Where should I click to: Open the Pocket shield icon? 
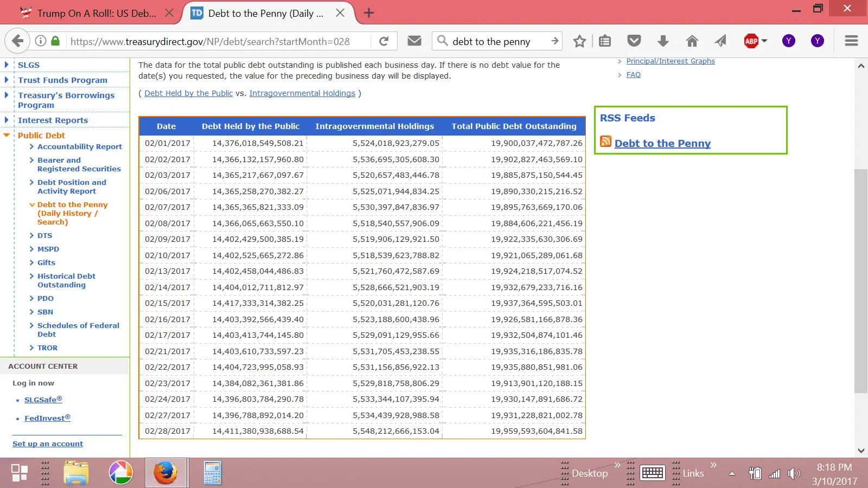coord(634,41)
